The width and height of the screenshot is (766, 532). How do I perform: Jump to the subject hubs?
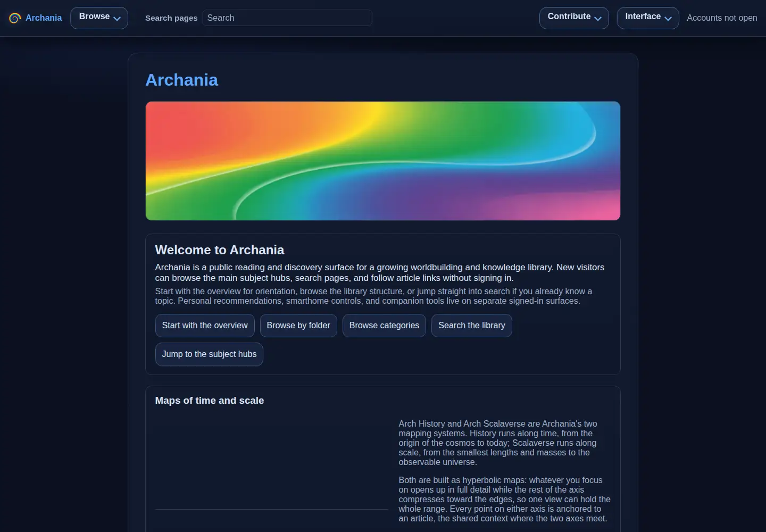pyautogui.click(x=209, y=354)
